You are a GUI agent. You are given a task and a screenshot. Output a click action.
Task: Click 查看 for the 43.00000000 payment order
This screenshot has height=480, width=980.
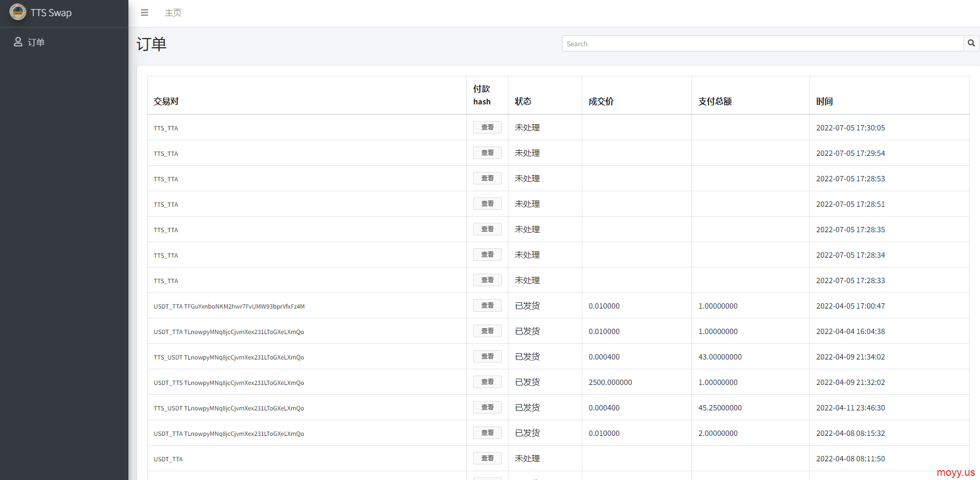click(487, 356)
